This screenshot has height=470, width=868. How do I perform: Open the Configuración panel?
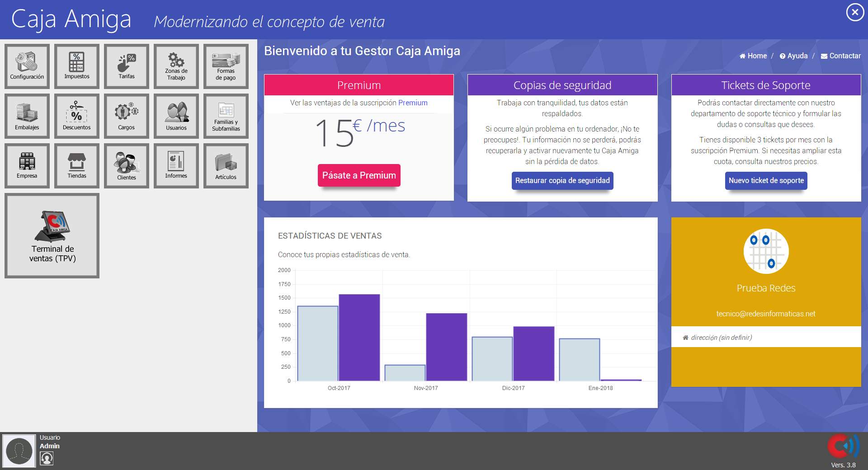(27, 66)
